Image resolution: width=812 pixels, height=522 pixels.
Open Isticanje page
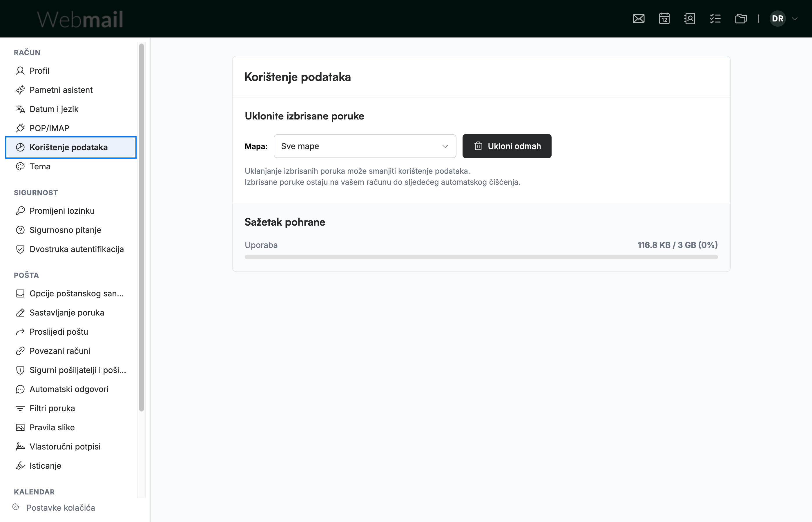click(71, 466)
